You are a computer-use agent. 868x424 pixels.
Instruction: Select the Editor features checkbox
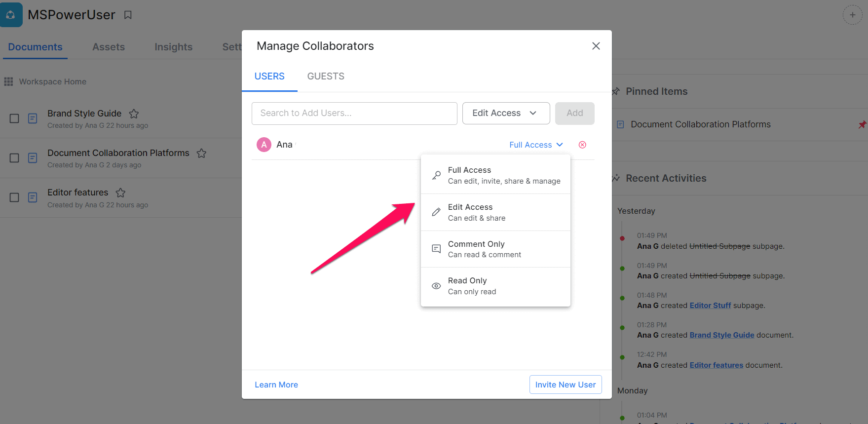click(x=14, y=197)
